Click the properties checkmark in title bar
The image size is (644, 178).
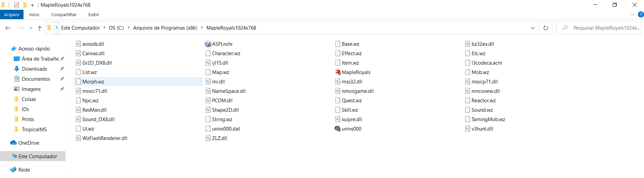[16, 5]
